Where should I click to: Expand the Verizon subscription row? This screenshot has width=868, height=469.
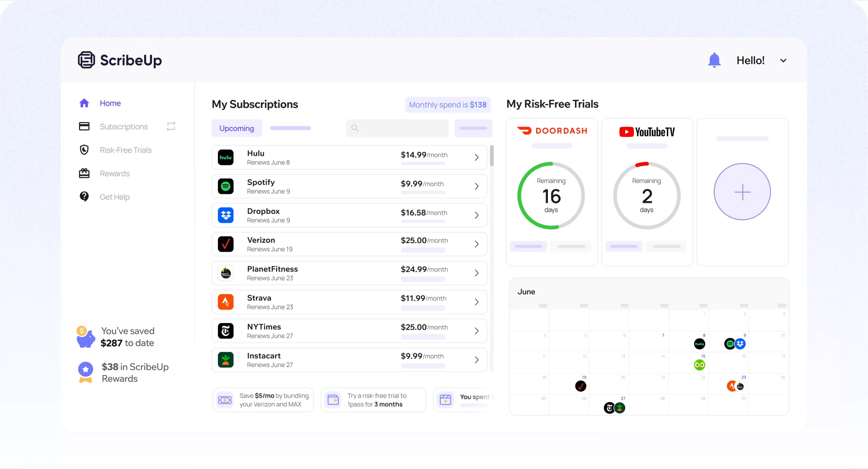[476, 244]
